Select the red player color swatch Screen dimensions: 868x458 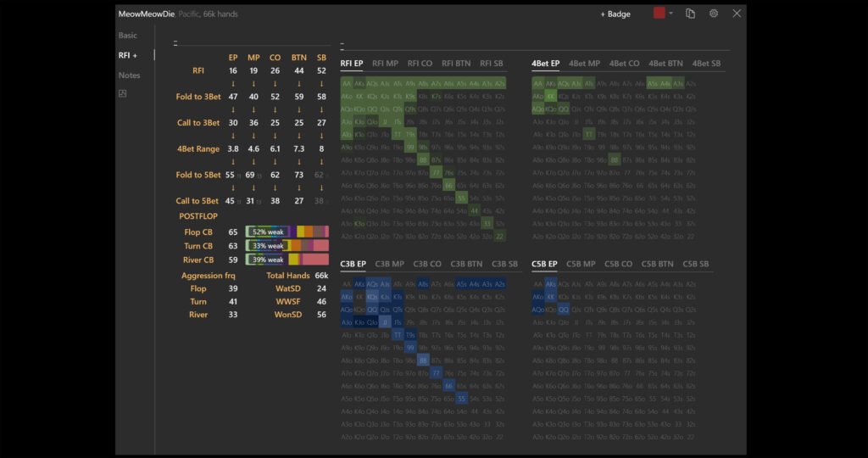click(659, 14)
